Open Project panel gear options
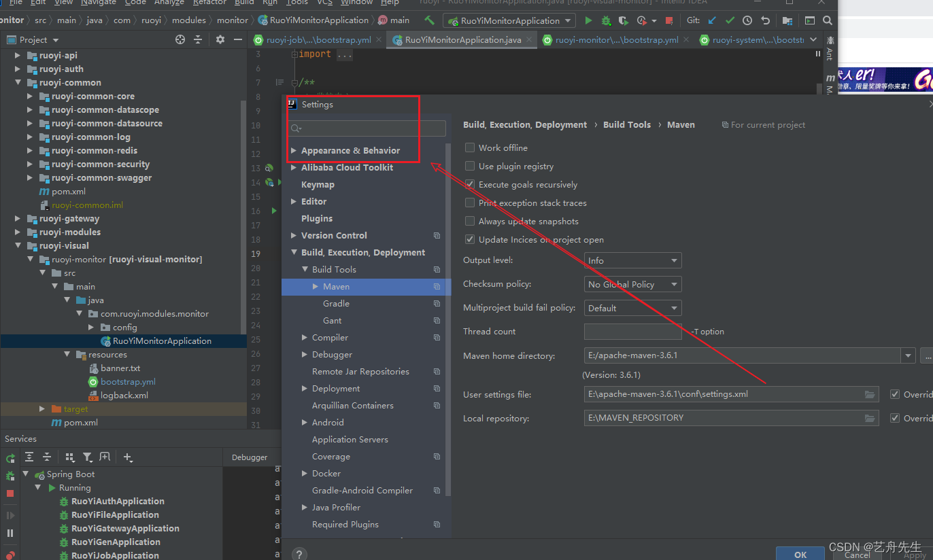Viewport: 933px width, 560px height. (x=220, y=39)
